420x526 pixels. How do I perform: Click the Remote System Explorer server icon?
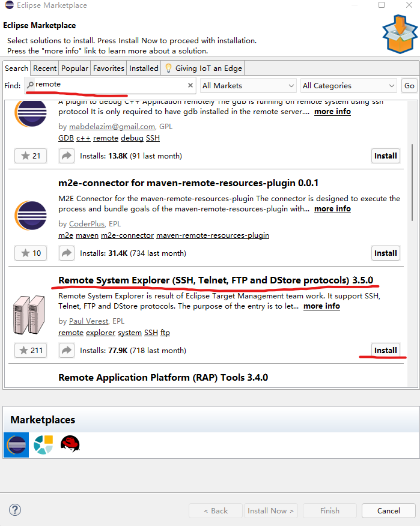[29, 315]
